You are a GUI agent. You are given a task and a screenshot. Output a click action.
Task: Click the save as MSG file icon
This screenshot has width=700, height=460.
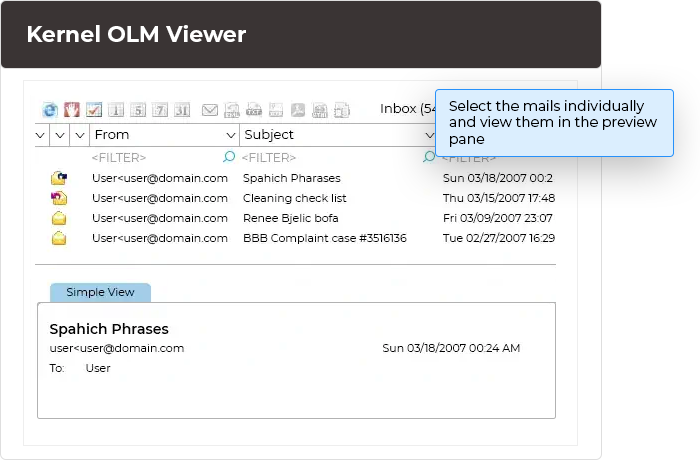(x=232, y=110)
